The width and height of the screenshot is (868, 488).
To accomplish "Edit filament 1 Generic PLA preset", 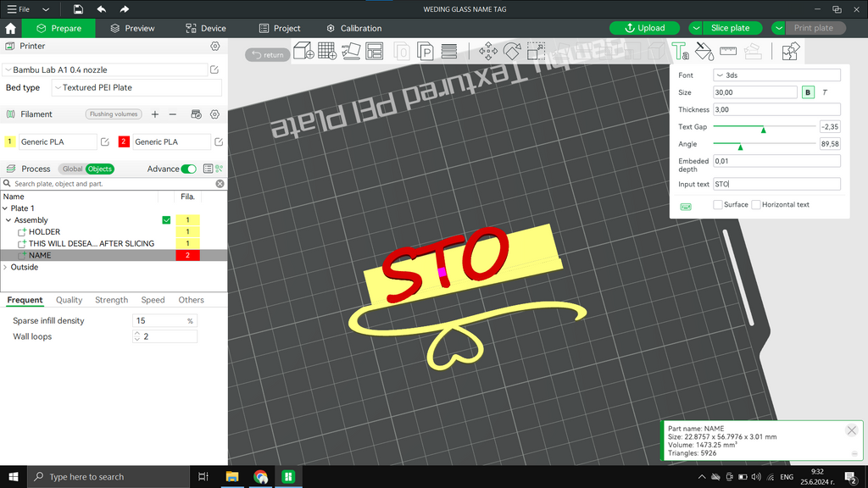I will (104, 141).
